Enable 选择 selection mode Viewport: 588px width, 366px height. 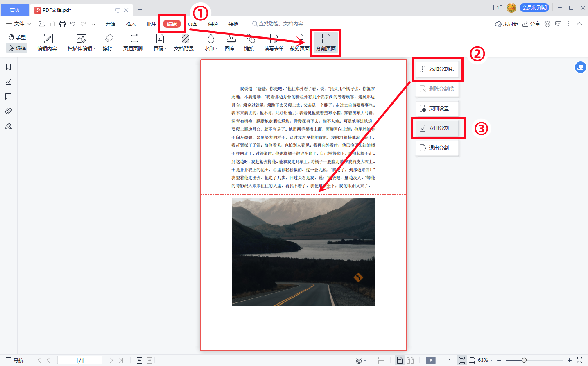coord(16,47)
